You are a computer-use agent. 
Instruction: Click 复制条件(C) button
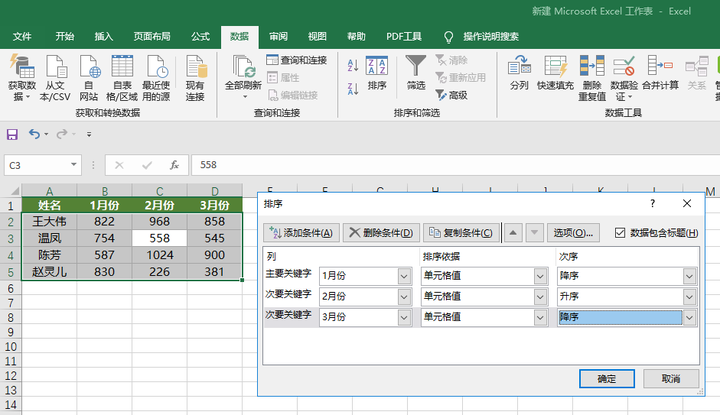click(461, 233)
